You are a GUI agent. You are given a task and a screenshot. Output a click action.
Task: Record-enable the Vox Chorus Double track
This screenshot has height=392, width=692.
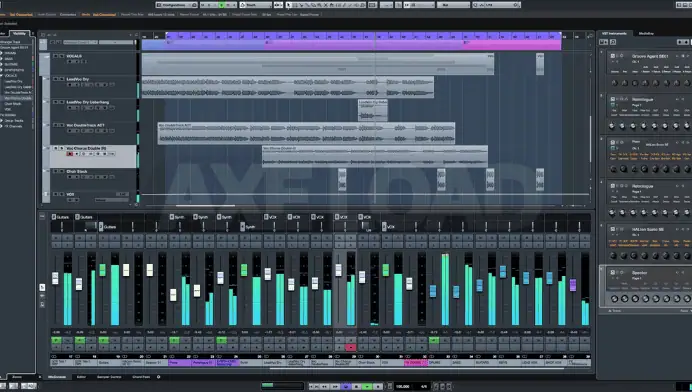[69, 154]
